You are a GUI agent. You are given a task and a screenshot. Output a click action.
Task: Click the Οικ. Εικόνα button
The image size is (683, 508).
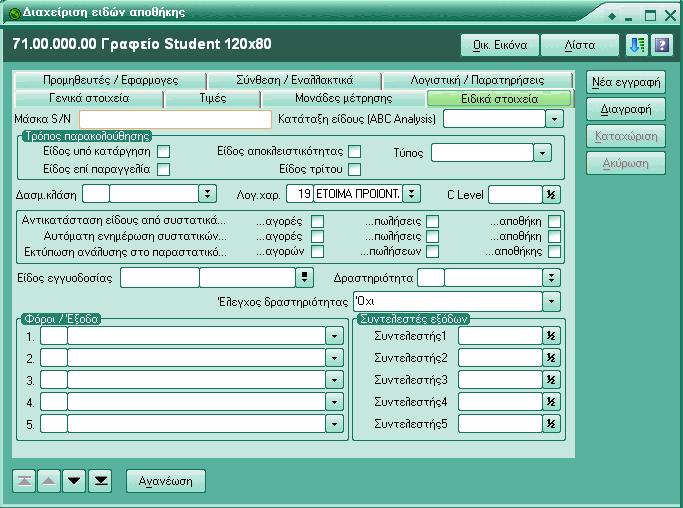click(500, 45)
